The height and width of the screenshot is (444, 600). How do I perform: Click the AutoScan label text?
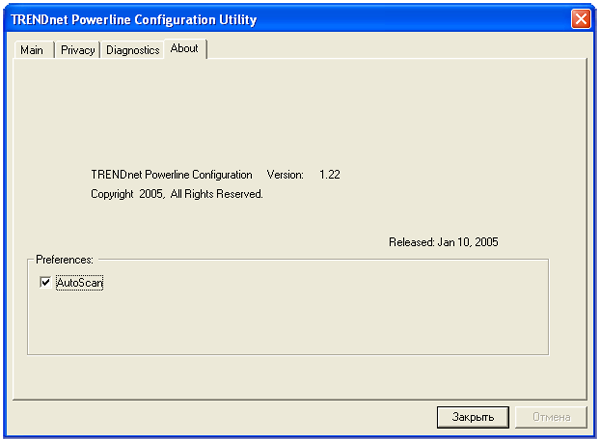click(x=79, y=283)
